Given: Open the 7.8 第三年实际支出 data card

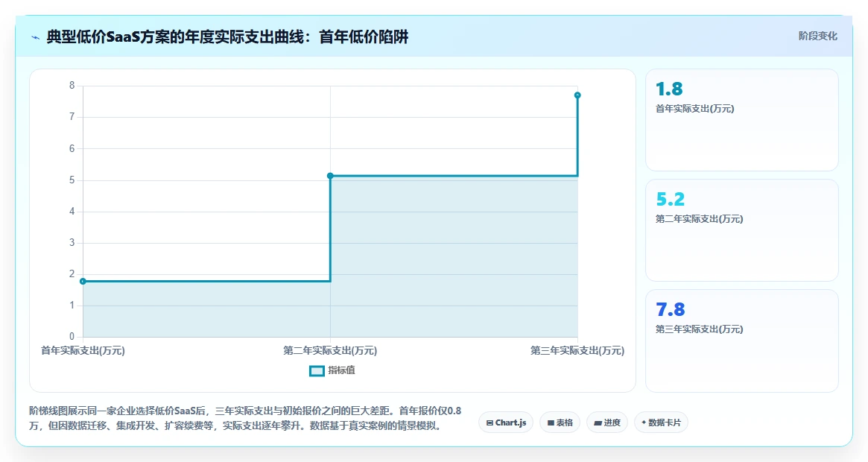Looking at the screenshot, I should coord(742,341).
